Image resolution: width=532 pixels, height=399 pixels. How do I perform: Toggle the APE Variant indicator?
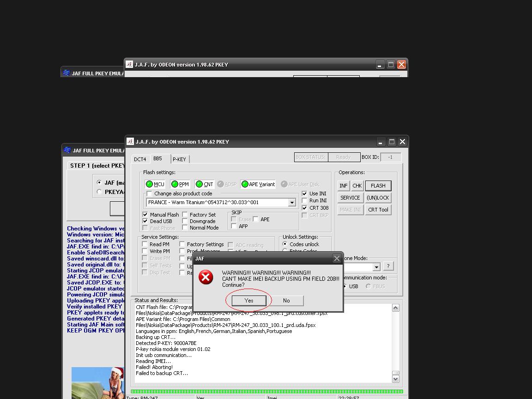258,184
